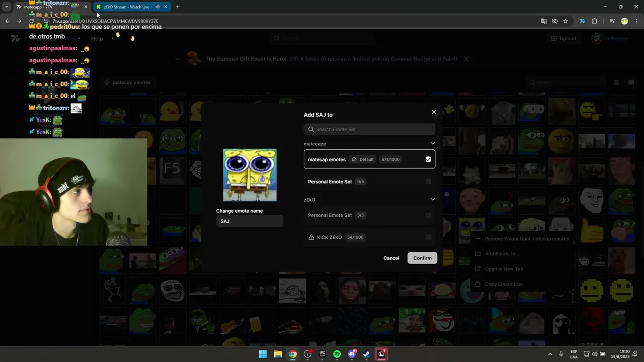Switch to the large grid view icon
This screenshot has height=362, width=644.
pos(616,82)
